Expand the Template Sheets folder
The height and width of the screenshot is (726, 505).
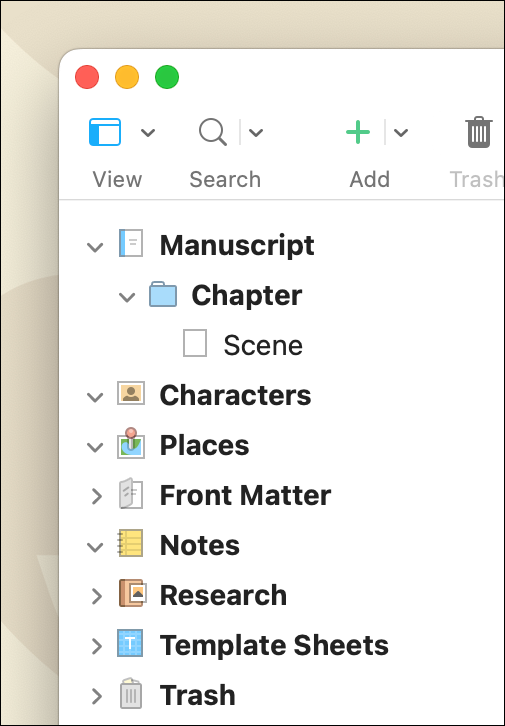[x=97, y=646]
